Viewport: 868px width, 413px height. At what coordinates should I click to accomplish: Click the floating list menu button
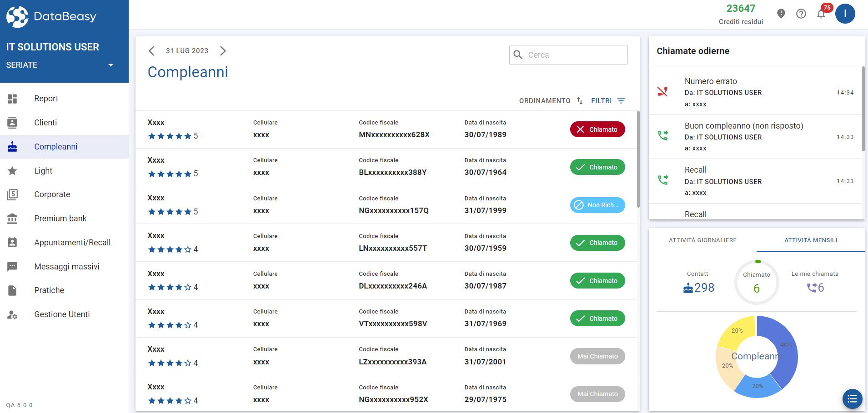click(x=852, y=399)
